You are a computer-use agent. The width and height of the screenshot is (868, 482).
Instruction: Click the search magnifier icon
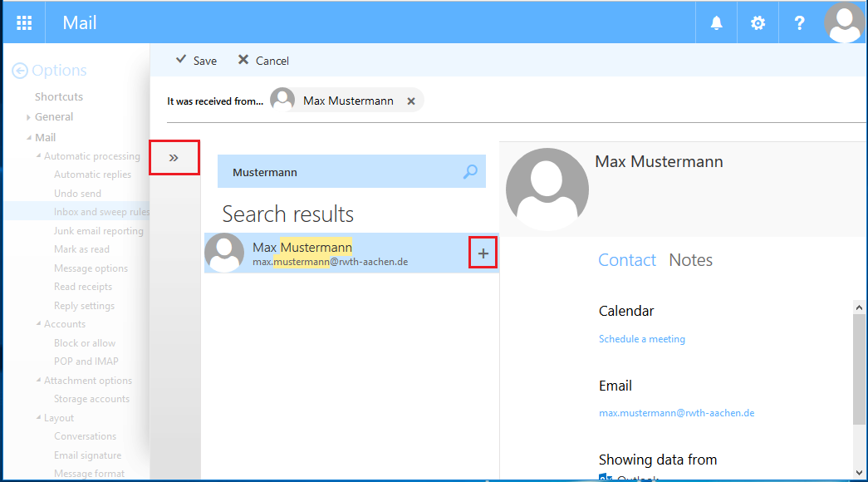tap(469, 171)
